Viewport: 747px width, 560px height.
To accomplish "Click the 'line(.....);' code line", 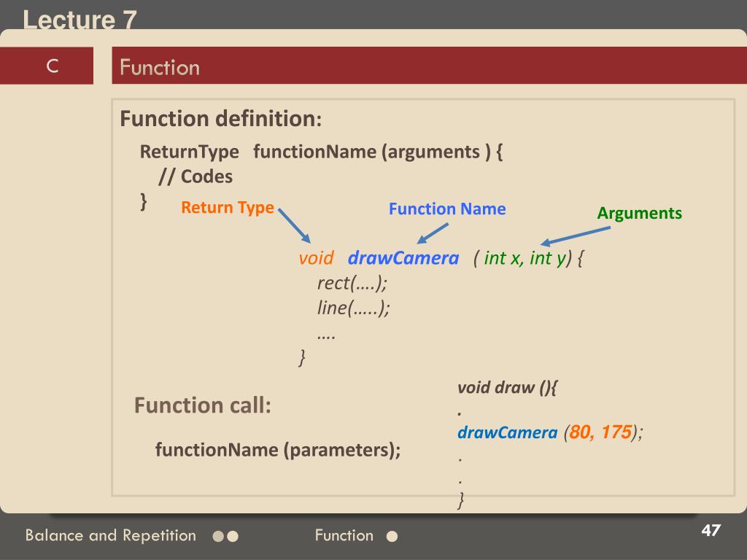I will click(354, 308).
